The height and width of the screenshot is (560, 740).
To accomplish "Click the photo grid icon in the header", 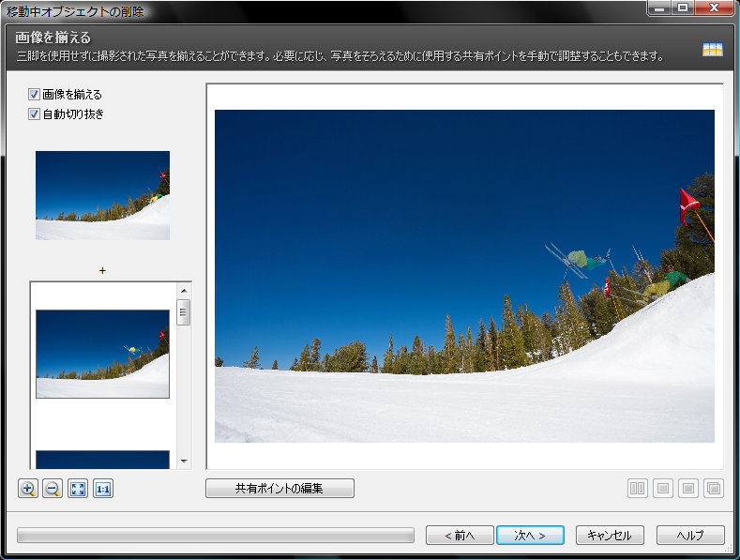I will click(x=713, y=49).
